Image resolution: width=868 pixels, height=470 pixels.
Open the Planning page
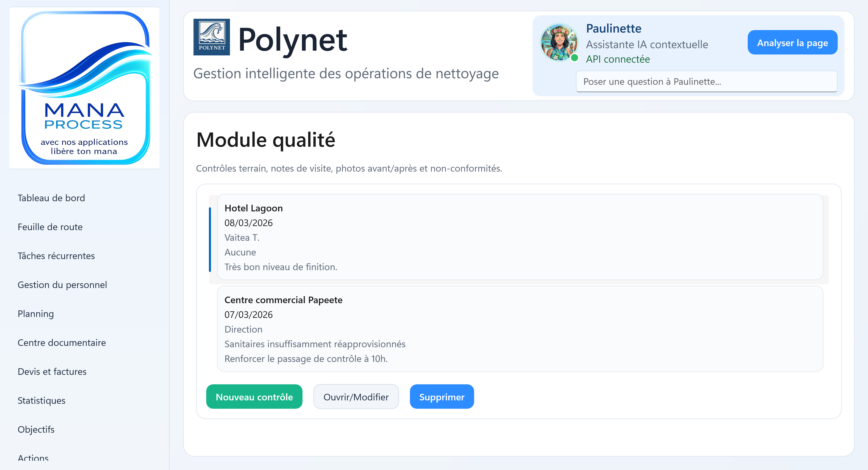(36, 314)
